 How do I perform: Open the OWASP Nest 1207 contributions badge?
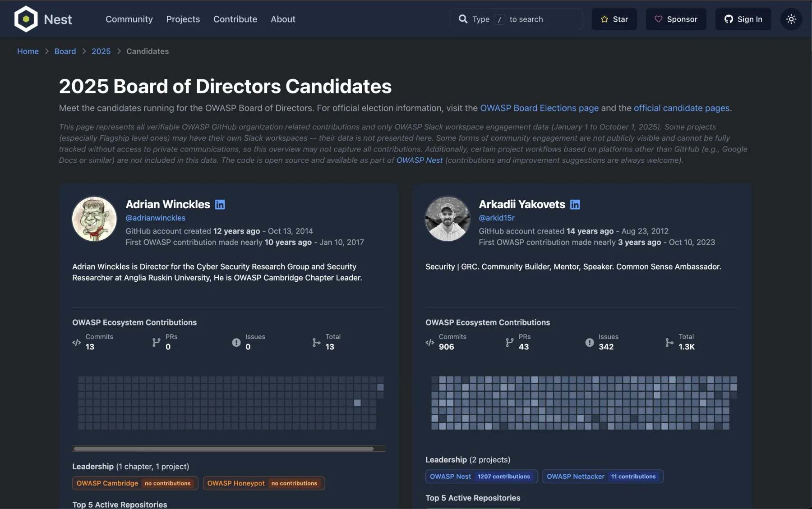(x=481, y=477)
